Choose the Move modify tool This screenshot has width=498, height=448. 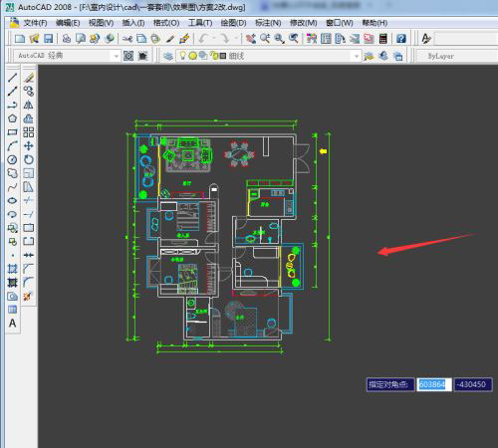[29, 146]
